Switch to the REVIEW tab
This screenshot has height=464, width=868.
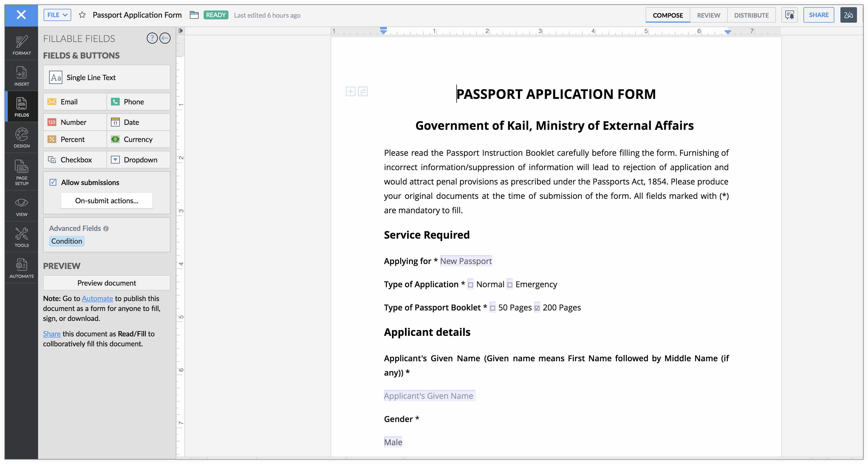[708, 15]
